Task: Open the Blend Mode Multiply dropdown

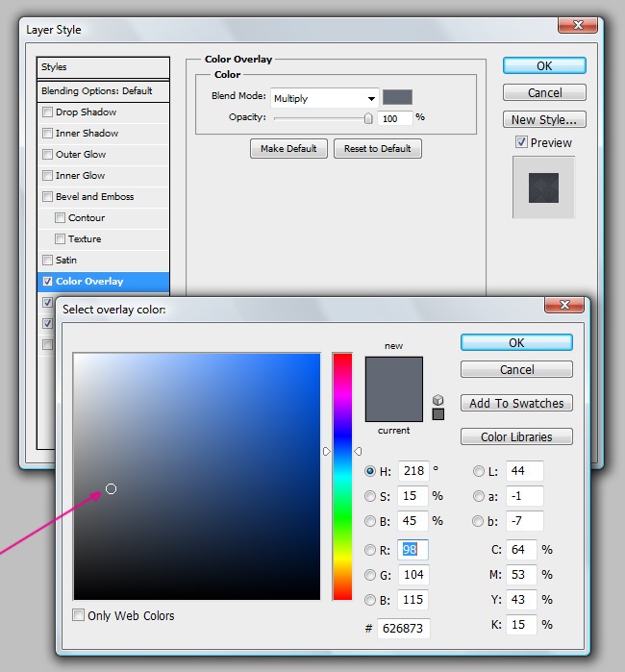Action: 324,99
